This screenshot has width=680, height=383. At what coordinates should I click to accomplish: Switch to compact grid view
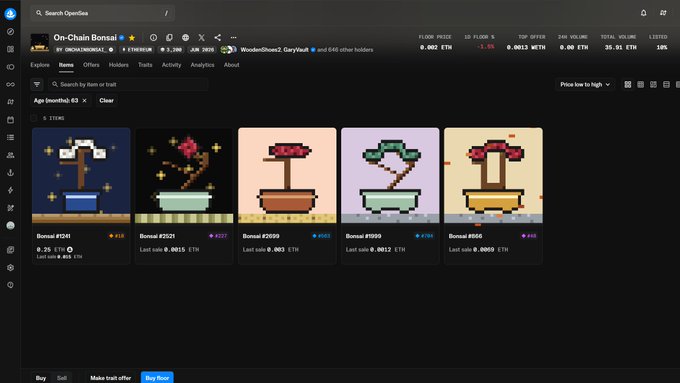pos(641,85)
